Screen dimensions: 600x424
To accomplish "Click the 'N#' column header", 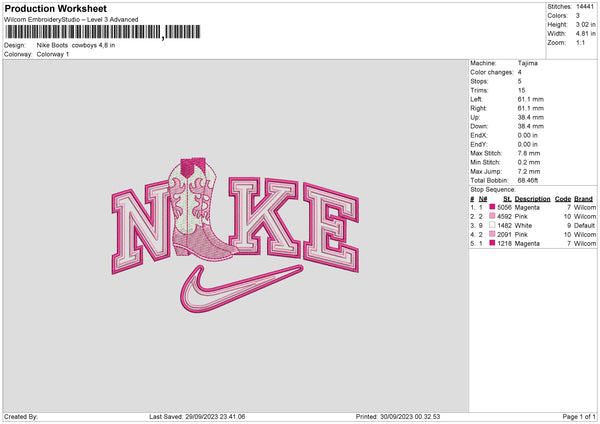I will [483, 199].
